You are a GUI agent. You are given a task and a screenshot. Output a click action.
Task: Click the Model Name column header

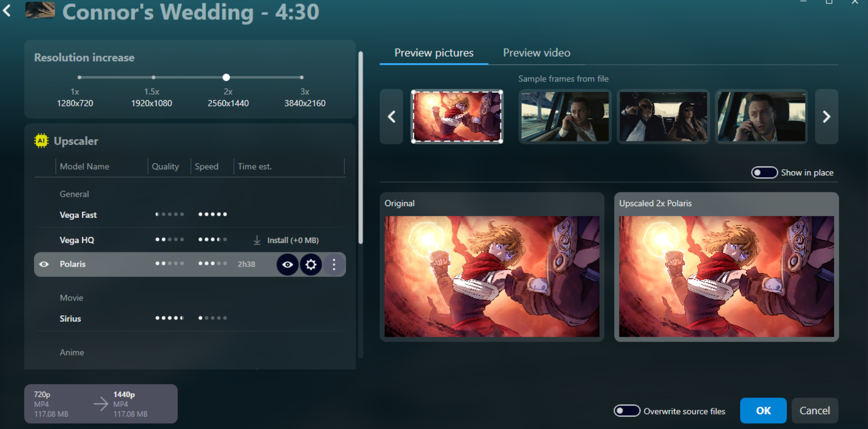84,166
